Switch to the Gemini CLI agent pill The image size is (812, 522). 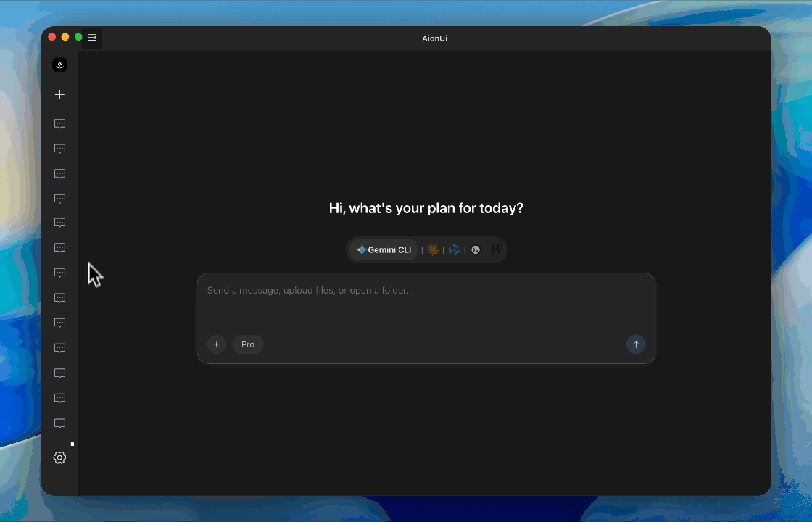pyautogui.click(x=383, y=249)
